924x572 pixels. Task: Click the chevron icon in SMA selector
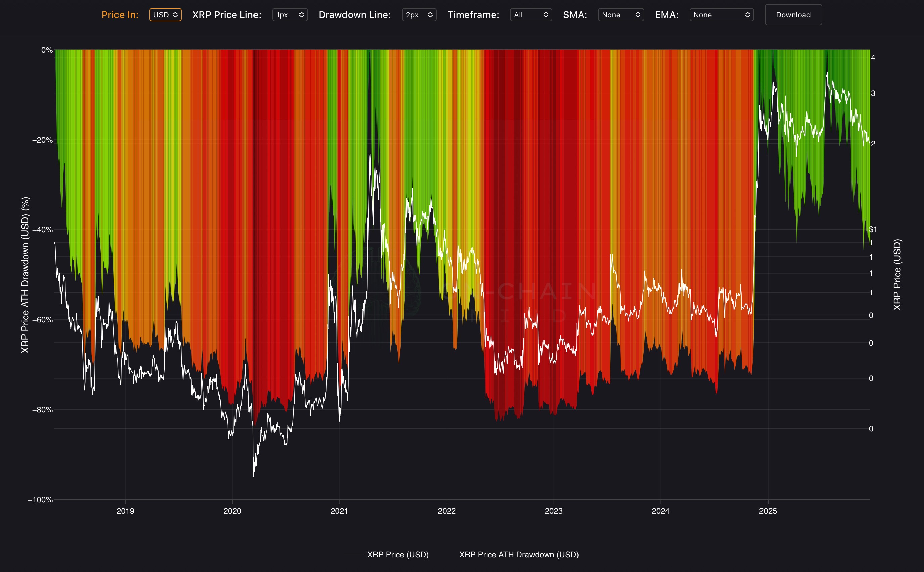638,15
